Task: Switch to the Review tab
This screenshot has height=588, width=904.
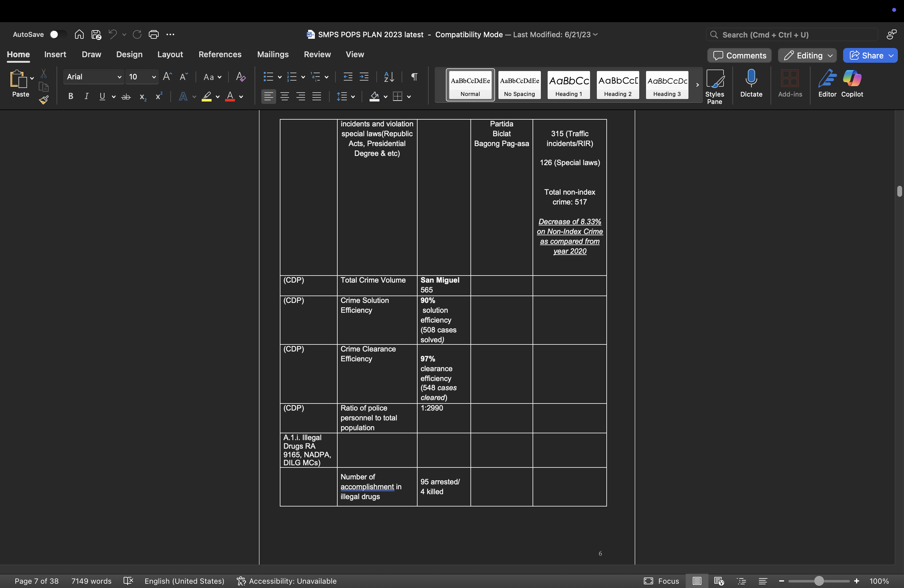Action: (317, 54)
